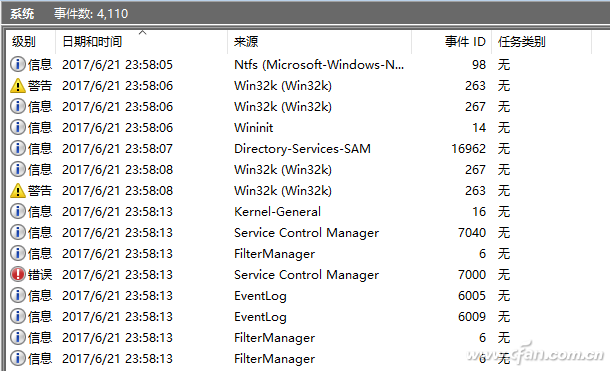
Task: Click info icon of the Wininit event
Action: 18,128
